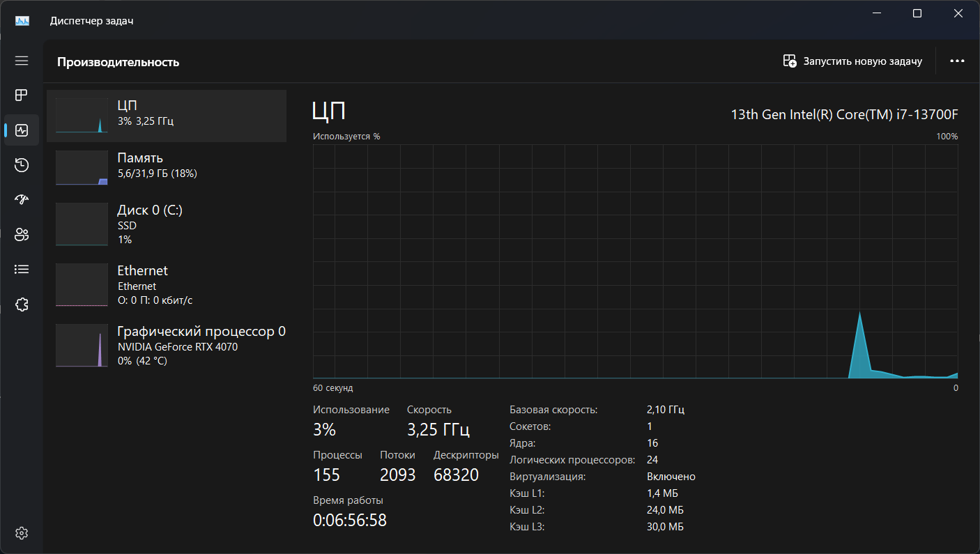980x554 pixels.
Task: Click the Сокетов value 1
Action: (x=650, y=426)
